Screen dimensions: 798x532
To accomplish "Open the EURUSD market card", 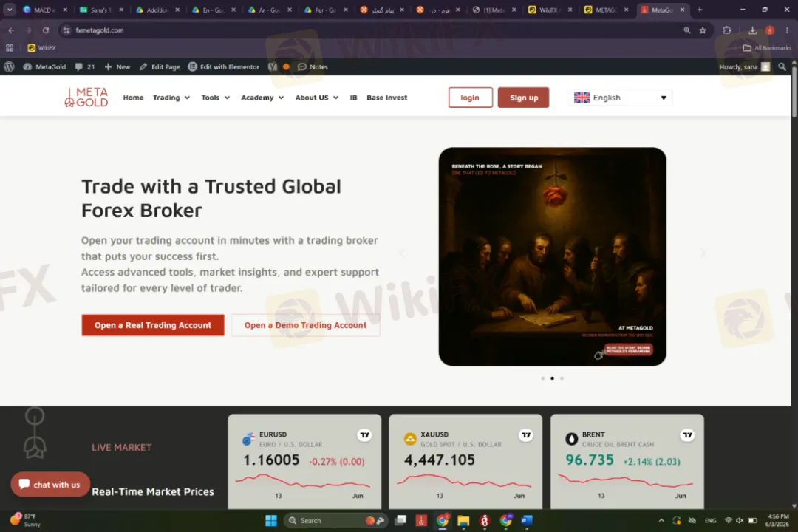I will (304, 461).
